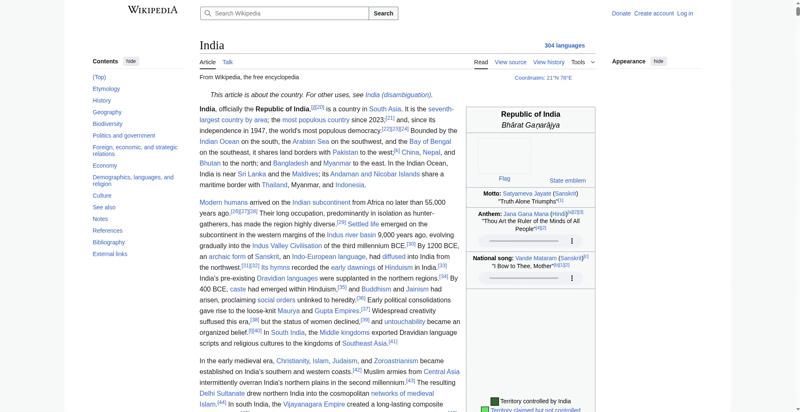The height and width of the screenshot is (412, 800).
Task: Click State emblem link in infobox
Action: pyautogui.click(x=567, y=181)
